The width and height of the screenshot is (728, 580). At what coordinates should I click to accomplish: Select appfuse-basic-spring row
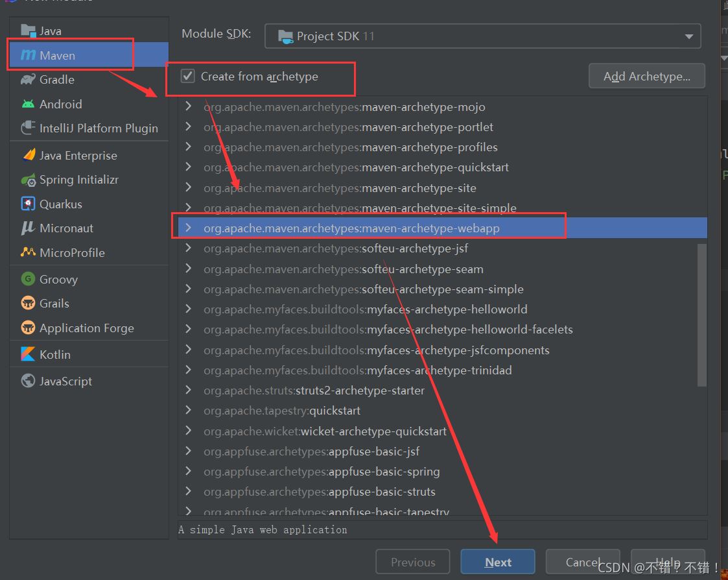pos(443,471)
